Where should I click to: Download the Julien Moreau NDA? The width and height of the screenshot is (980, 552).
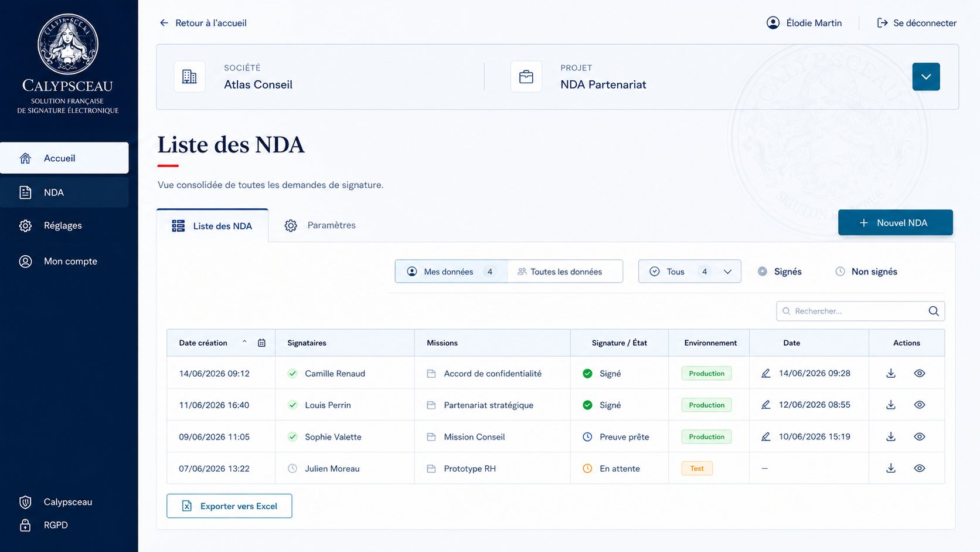(x=891, y=469)
